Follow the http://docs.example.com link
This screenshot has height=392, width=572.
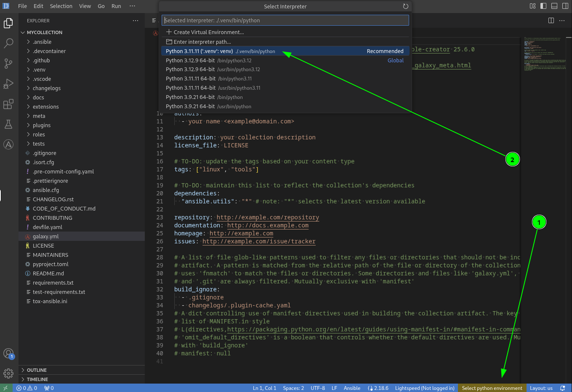click(268, 225)
